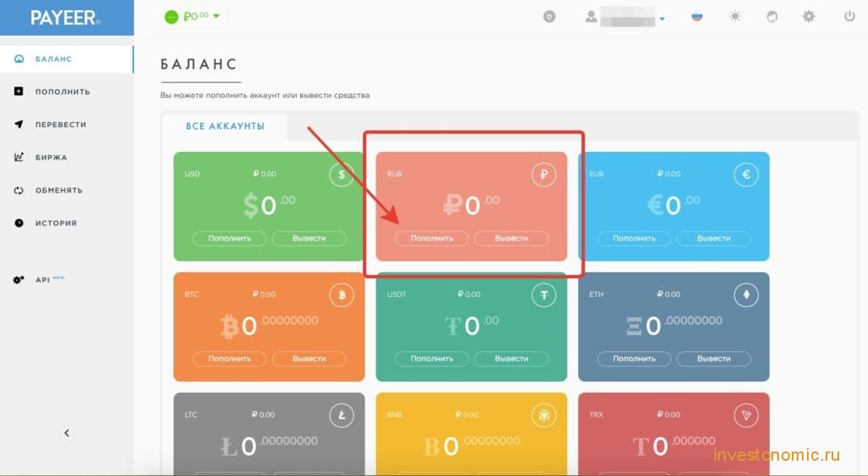The image size is (868, 476).
Task: Click Пополнить on the USD card
Action: pos(230,238)
